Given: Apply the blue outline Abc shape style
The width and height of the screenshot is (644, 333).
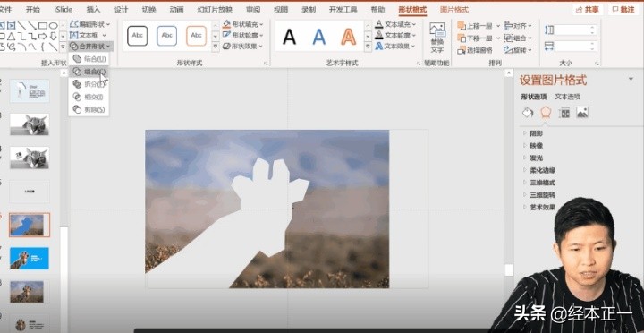Looking at the screenshot, I should (166, 36).
